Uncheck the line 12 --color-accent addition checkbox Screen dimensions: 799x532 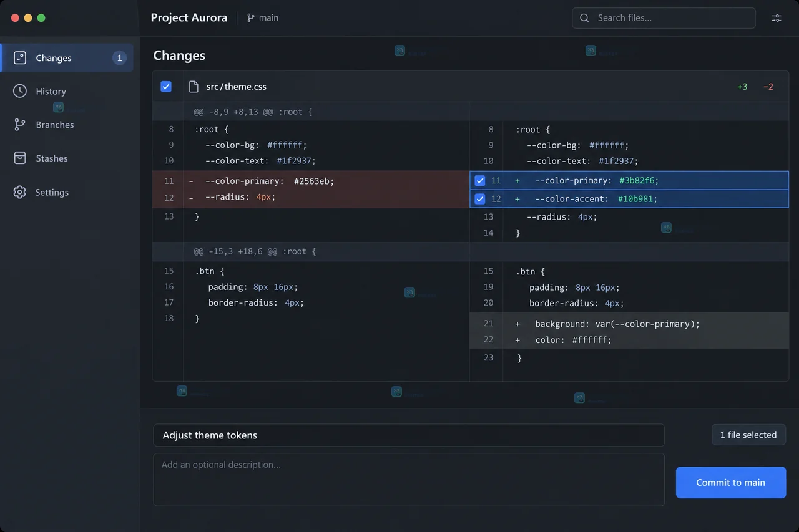480,199
